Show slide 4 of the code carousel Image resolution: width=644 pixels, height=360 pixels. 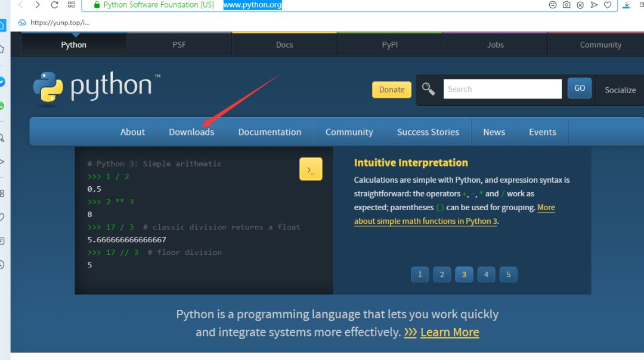[487, 275]
